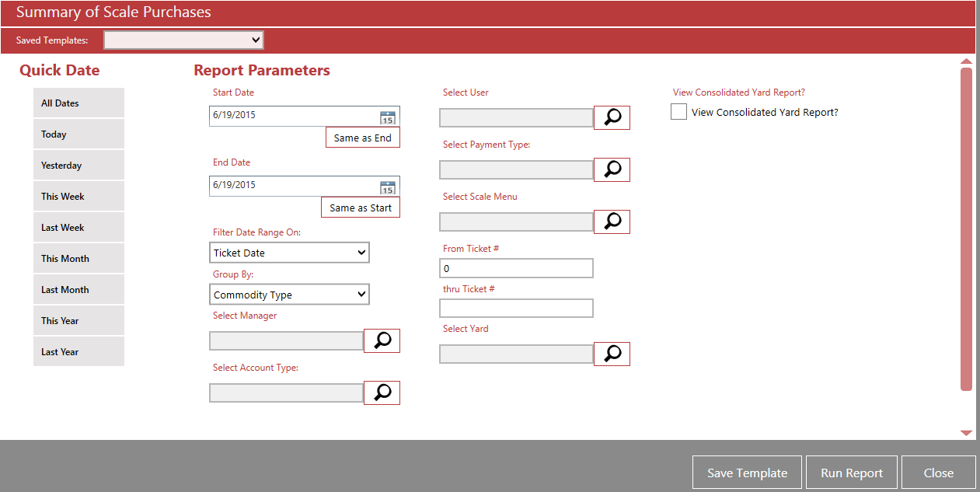This screenshot has height=492, width=980.
Task: Close the Summary of Scale Purchases dialog
Action: tap(939, 473)
